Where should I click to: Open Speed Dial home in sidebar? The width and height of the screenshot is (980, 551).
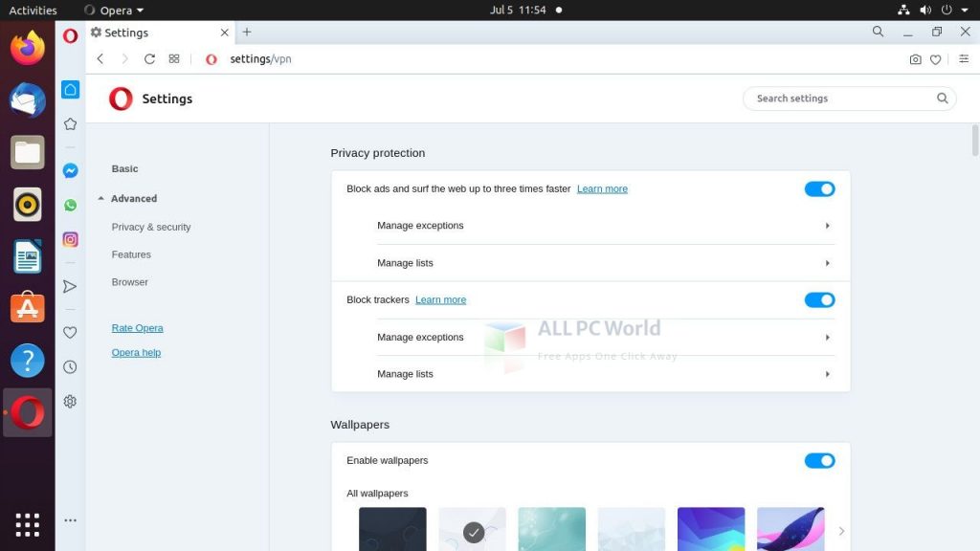click(x=70, y=89)
